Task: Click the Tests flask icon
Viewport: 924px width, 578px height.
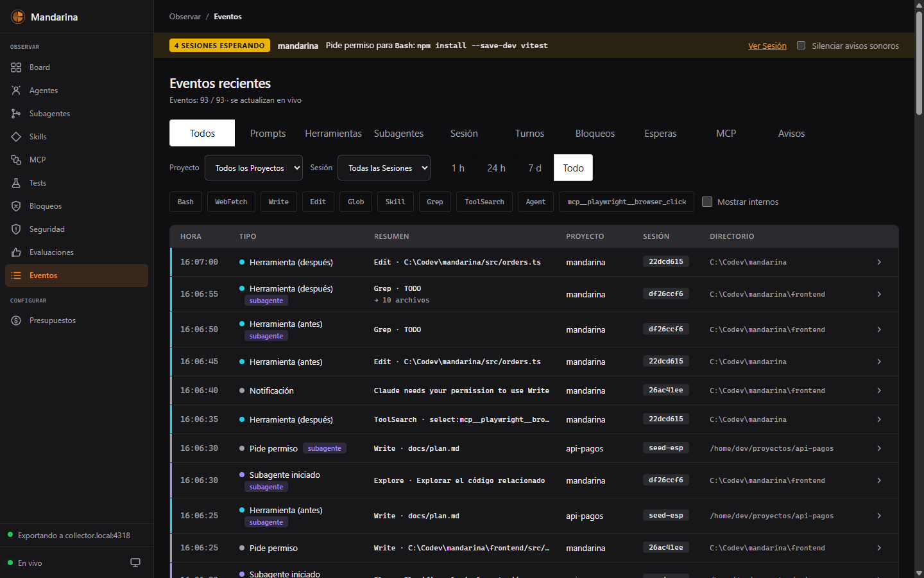Action: 16,183
